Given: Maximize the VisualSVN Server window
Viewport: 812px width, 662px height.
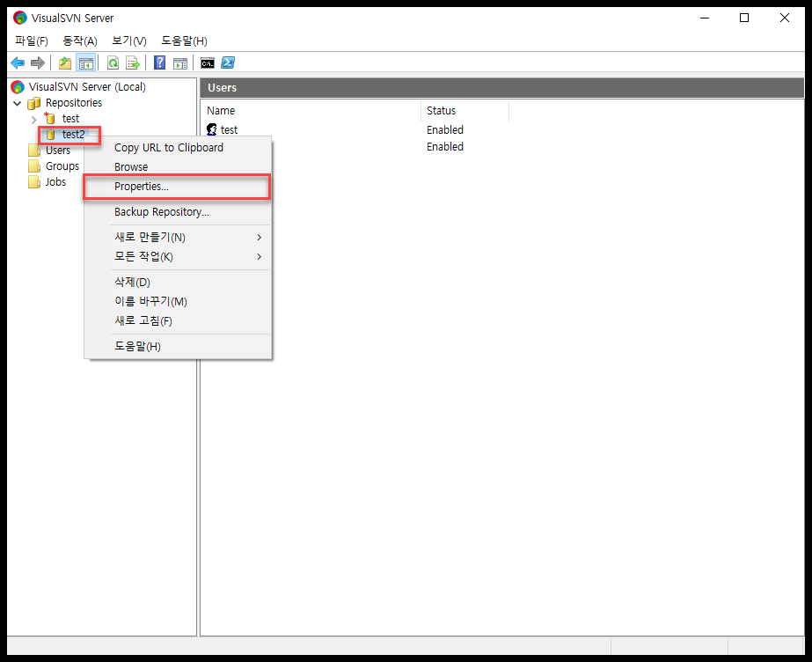Looking at the screenshot, I should pyautogui.click(x=744, y=18).
